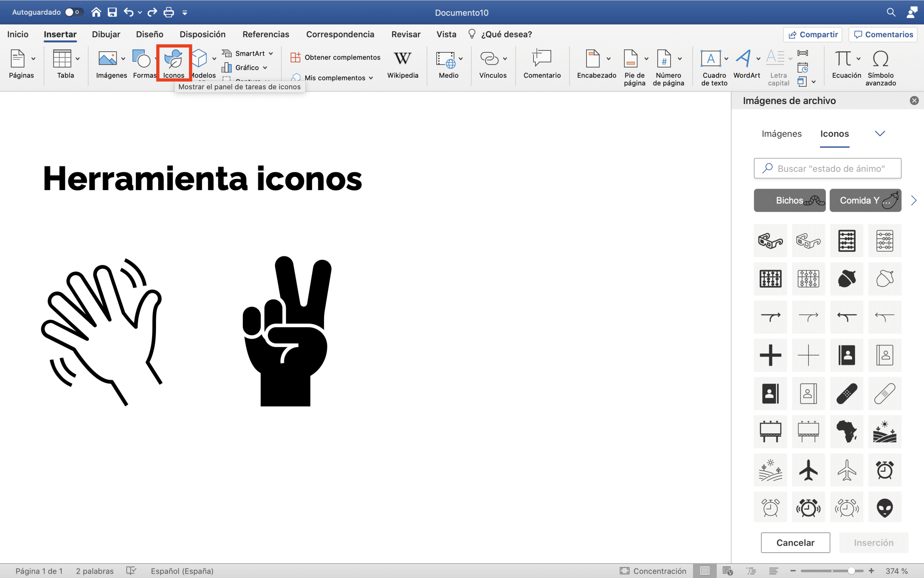
Task: Expand the Medio dropdown
Action: 461,59
